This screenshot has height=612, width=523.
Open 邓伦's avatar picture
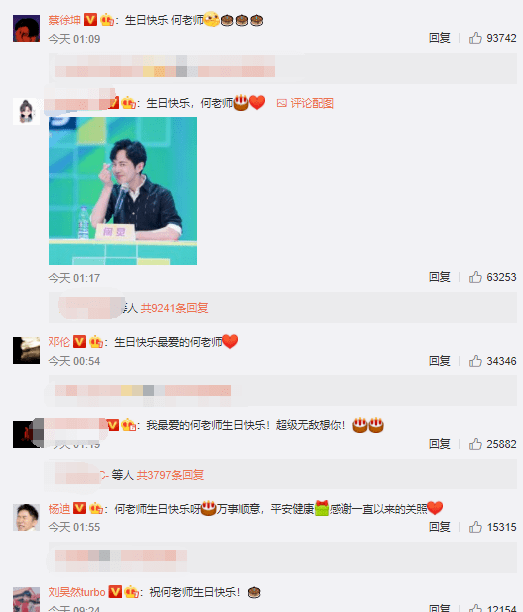[27, 350]
